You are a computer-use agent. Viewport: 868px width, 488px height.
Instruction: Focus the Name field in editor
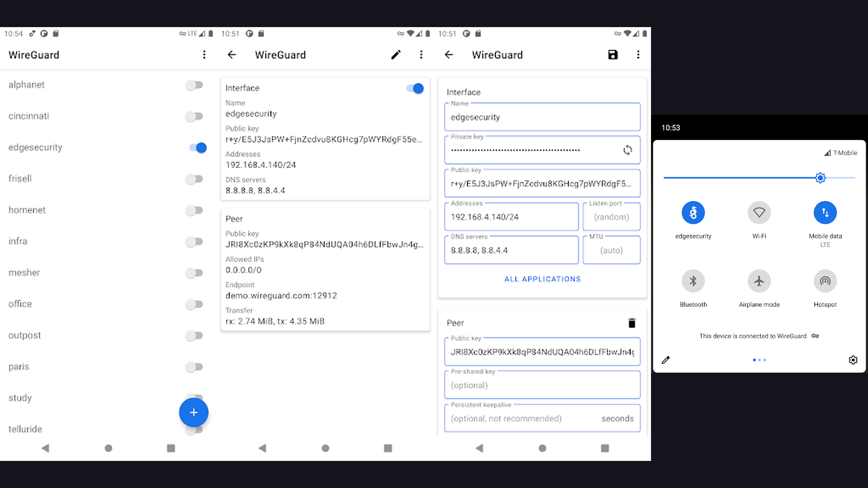542,117
